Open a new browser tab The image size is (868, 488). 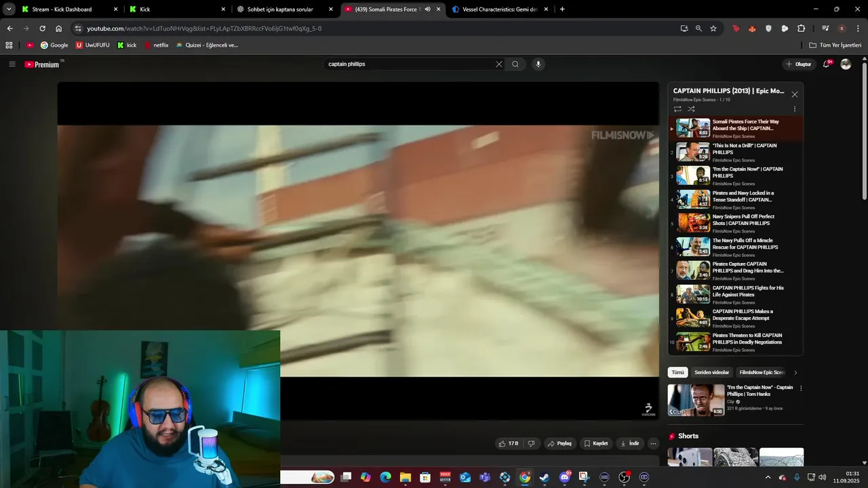coord(562,9)
